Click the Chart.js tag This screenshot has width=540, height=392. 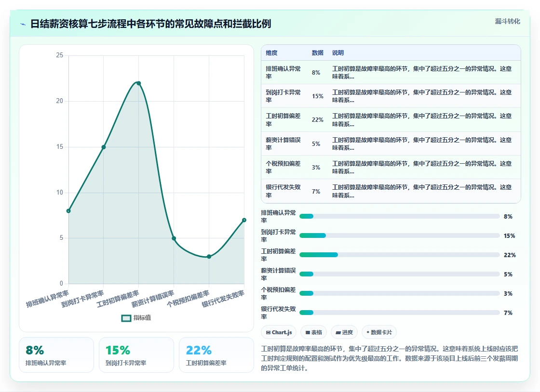coord(279,332)
